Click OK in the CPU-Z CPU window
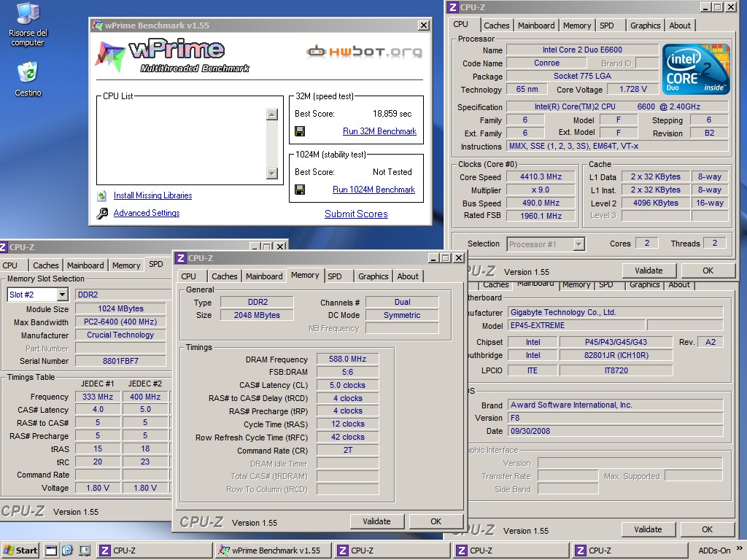Viewport: 747px width, 560px height. point(708,271)
